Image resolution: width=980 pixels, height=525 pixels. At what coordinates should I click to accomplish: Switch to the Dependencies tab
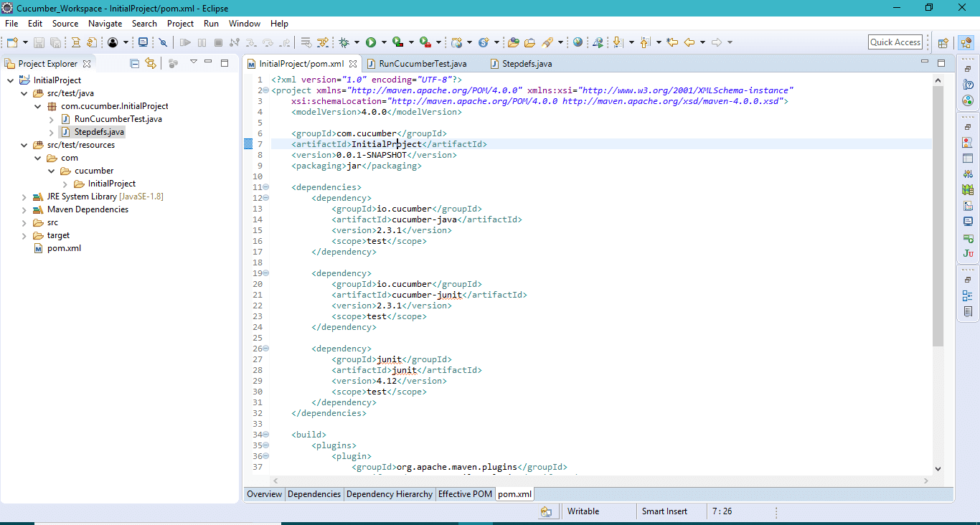pyautogui.click(x=314, y=494)
